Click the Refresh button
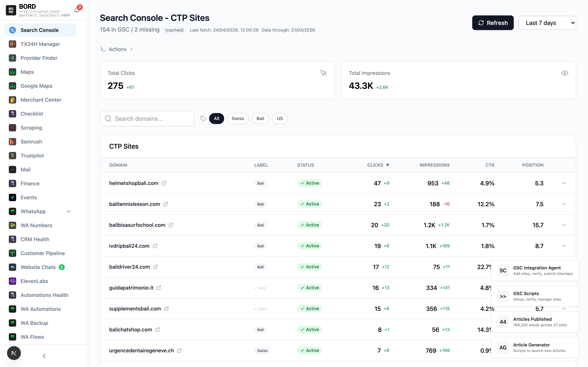The image size is (588, 367). (x=492, y=23)
